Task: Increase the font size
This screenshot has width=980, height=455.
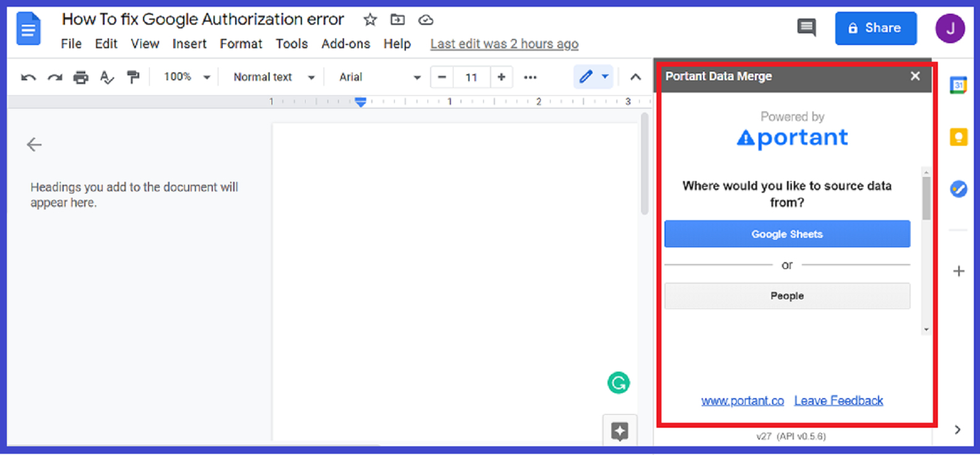Action: coord(501,77)
